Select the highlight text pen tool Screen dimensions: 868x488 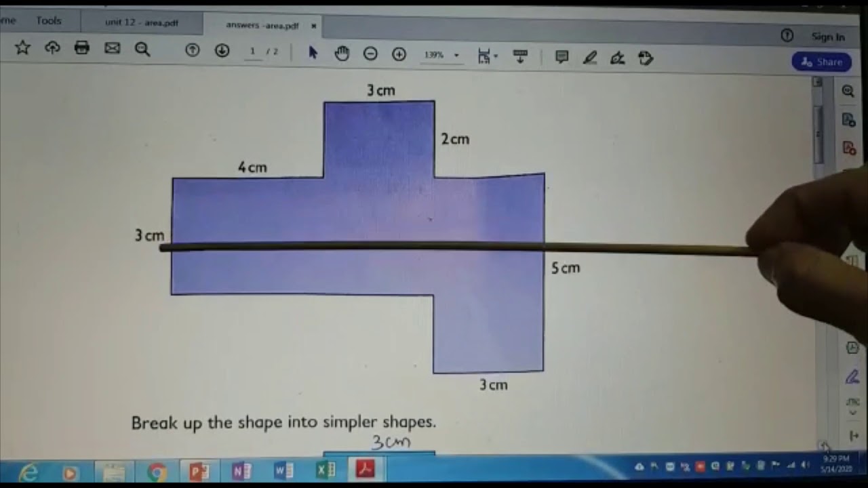(x=590, y=58)
